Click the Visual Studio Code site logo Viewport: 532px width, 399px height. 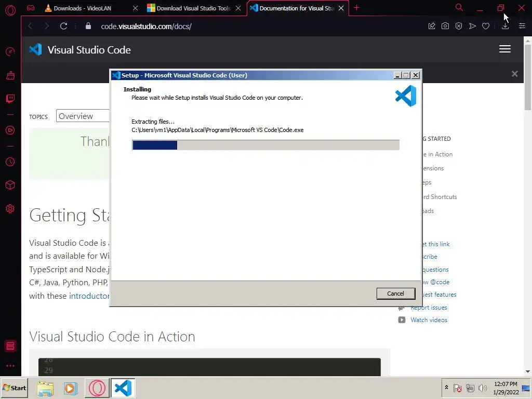click(x=79, y=50)
